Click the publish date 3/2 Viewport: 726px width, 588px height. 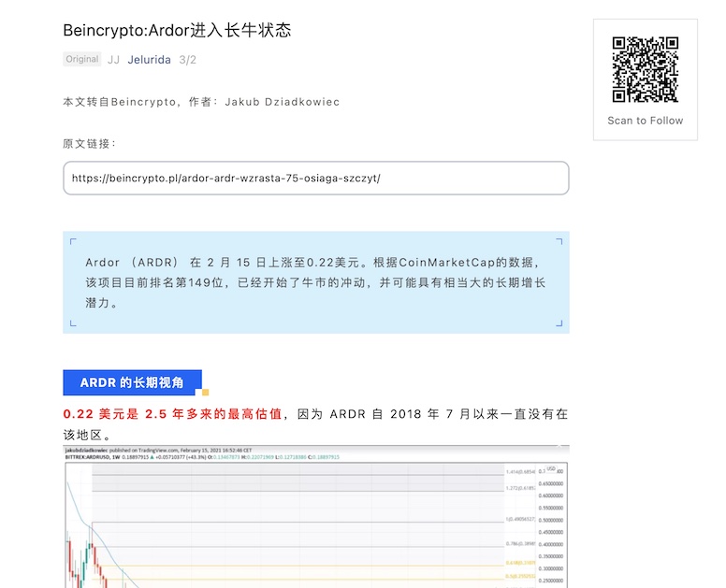point(187,60)
